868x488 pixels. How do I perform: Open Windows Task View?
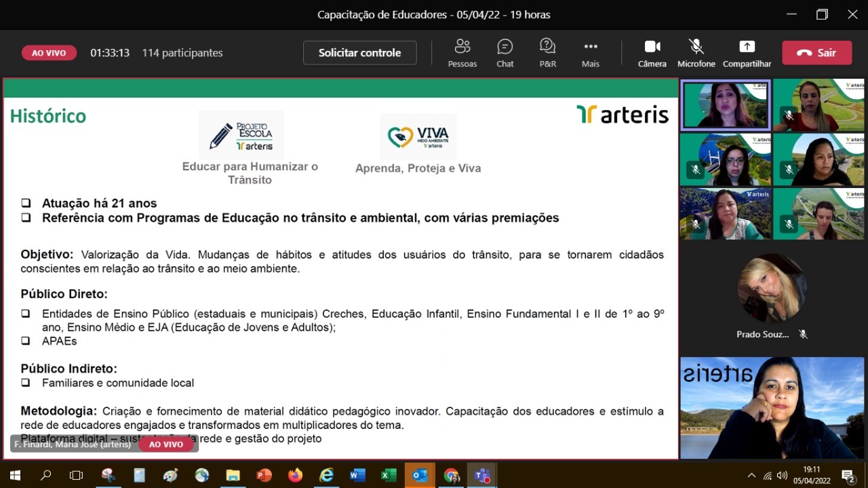(77, 475)
